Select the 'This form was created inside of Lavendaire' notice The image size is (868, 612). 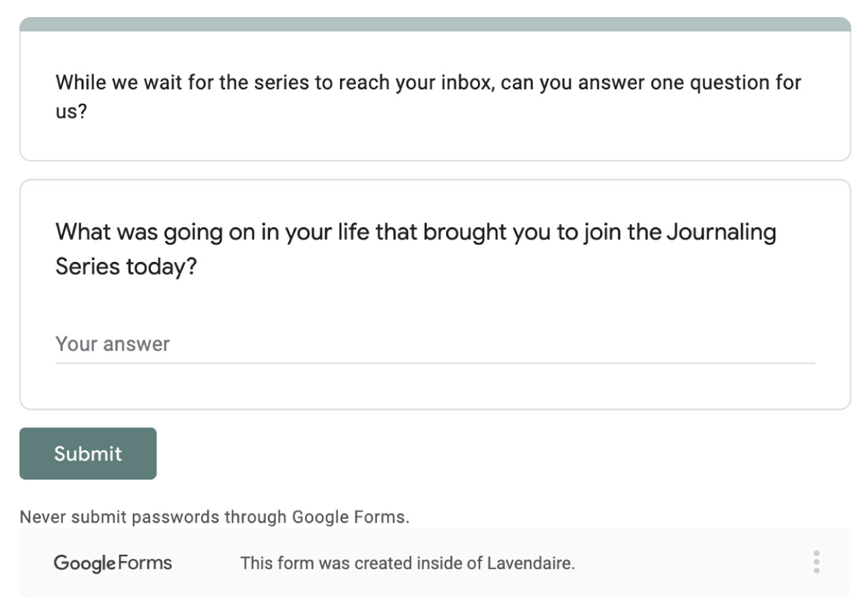[407, 564]
